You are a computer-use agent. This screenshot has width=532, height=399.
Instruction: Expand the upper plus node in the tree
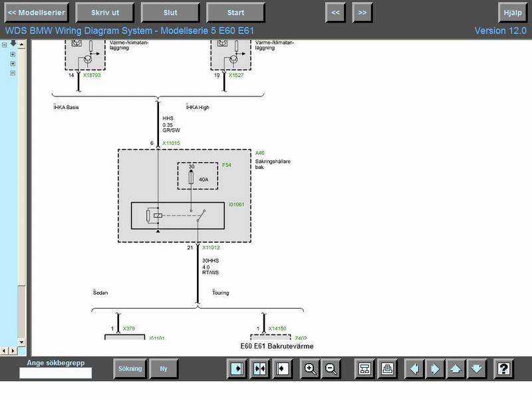click(13, 55)
